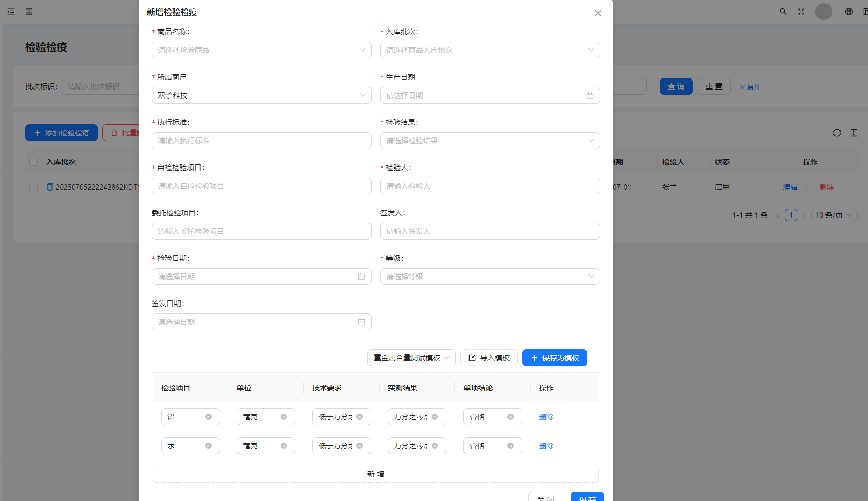Open the 10 条/页 page size dropdown
The height and width of the screenshot is (501, 868).
(834, 215)
